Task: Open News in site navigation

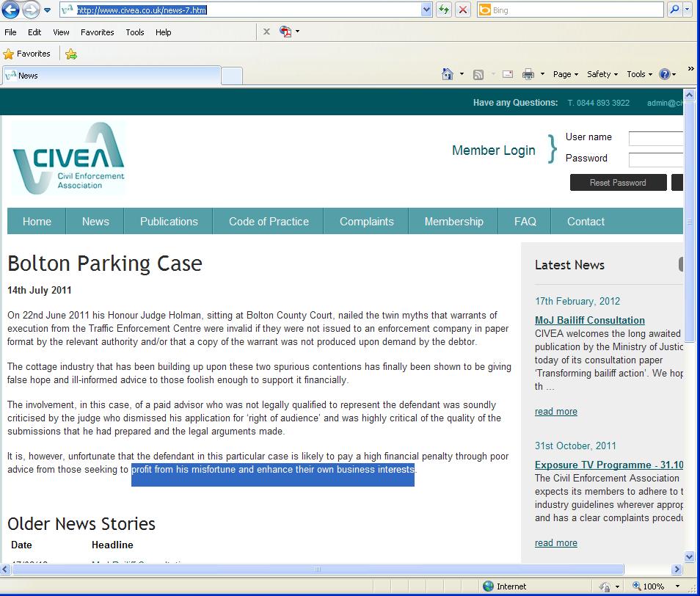Action: (x=95, y=222)
